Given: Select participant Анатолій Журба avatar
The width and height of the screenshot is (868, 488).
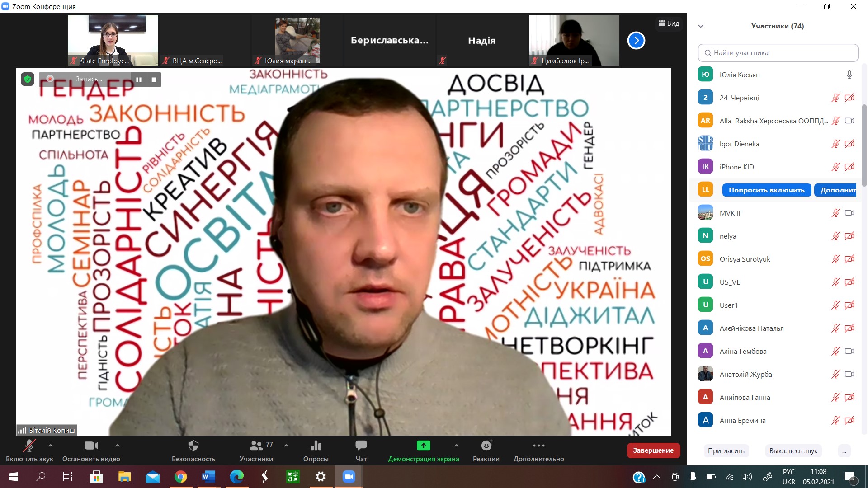Looking at the screenshot, I should pos(705,374).
